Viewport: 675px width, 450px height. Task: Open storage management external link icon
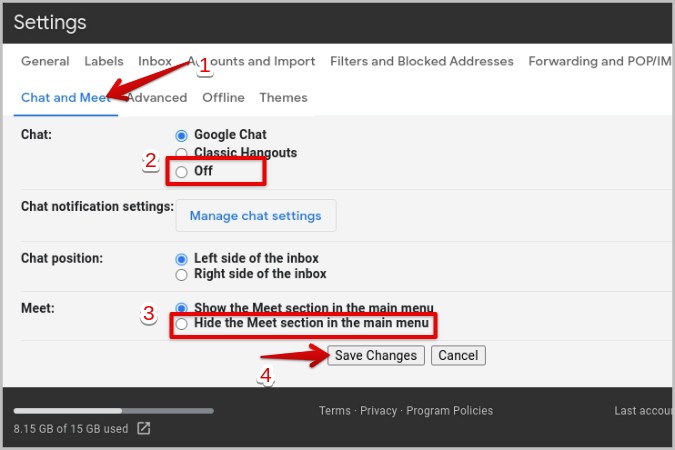(x=143, y=428)
